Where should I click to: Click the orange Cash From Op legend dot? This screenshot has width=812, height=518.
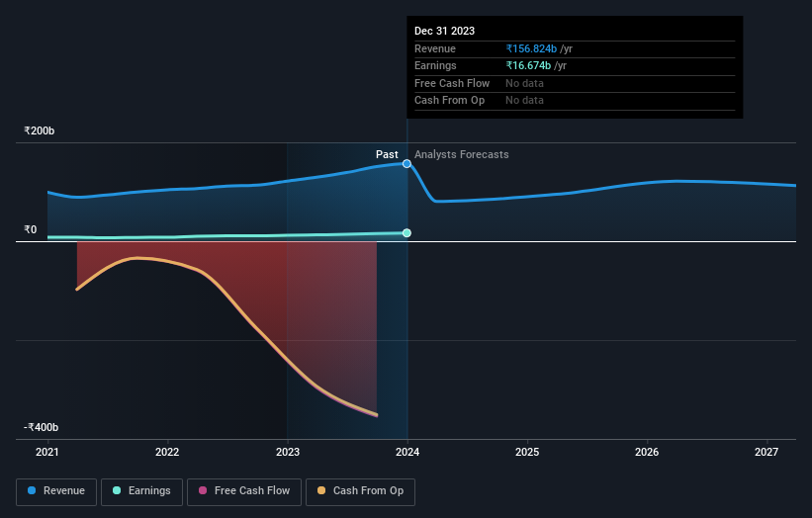coord(321,490)
